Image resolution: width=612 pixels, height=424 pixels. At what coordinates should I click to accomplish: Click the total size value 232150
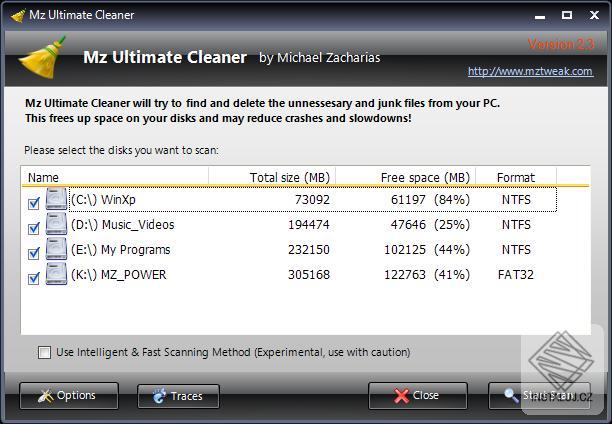coord(309,249)
